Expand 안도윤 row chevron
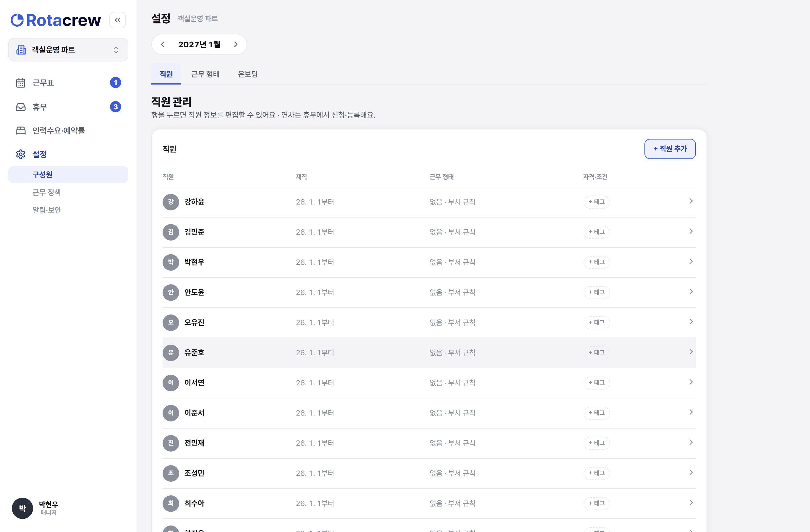This screenshot has width=810, height=532. (691, 291)
